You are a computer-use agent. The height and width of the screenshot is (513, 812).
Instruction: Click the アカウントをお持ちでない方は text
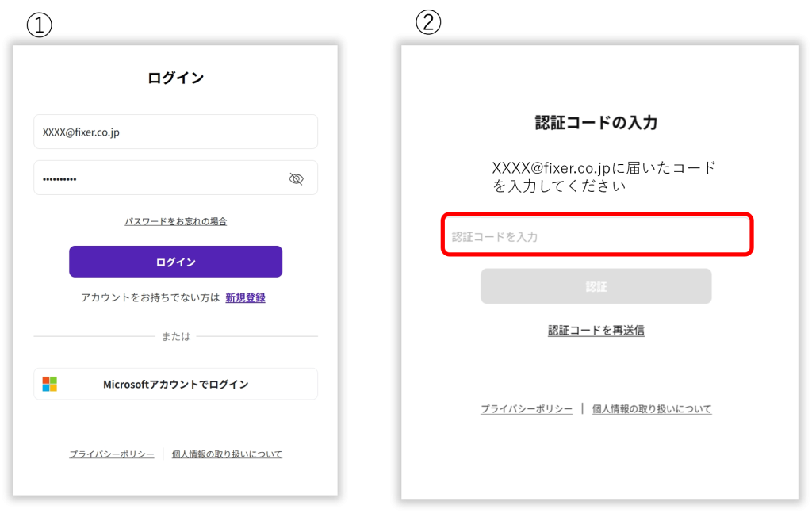pos(150,297)
